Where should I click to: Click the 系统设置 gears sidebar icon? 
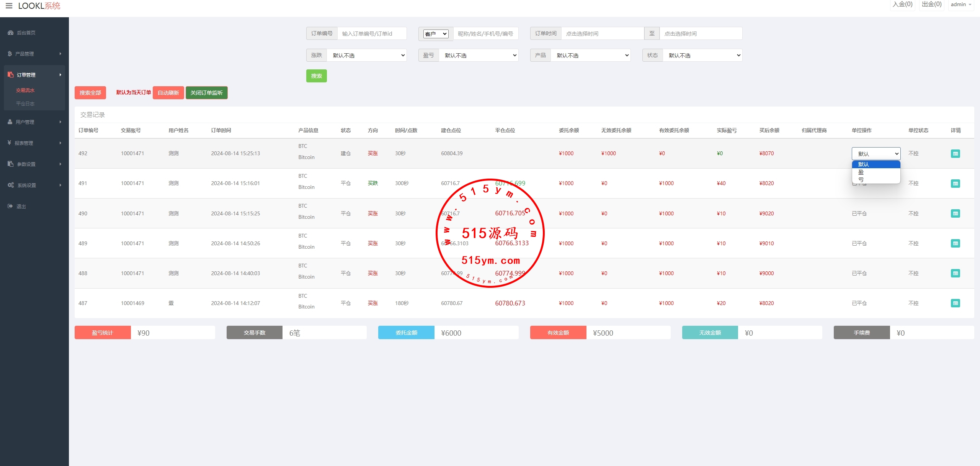click(11, 185)
